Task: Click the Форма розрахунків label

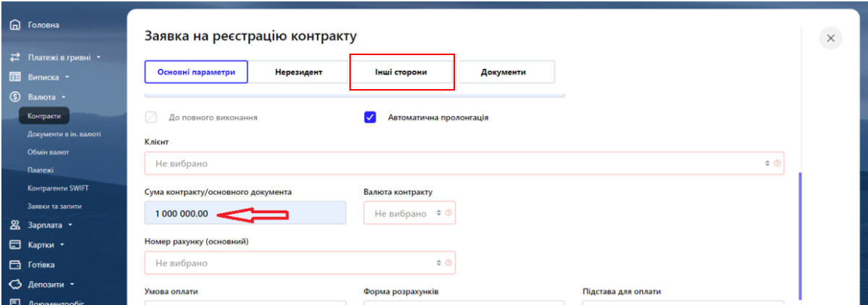Action: (x=401, y=291)
